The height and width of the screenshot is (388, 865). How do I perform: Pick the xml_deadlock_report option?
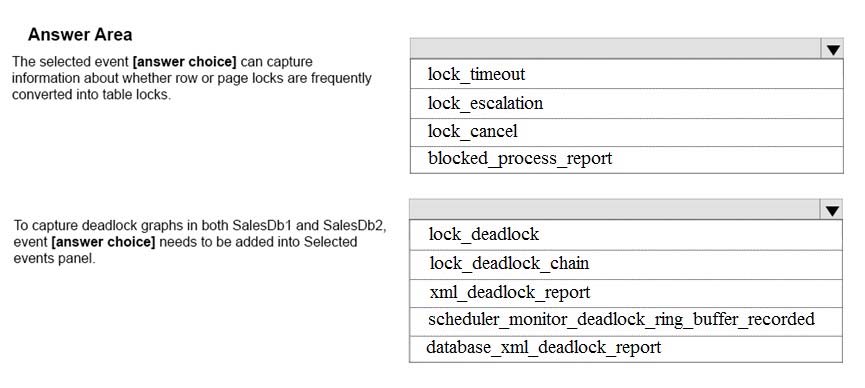[626, 293]
